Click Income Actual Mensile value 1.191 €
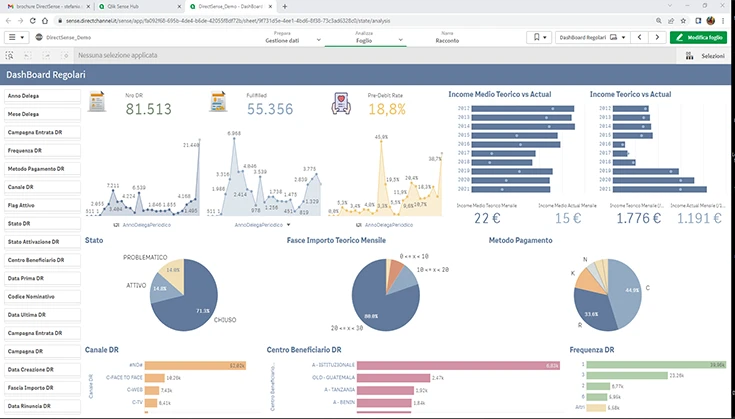 click(699, 218)
